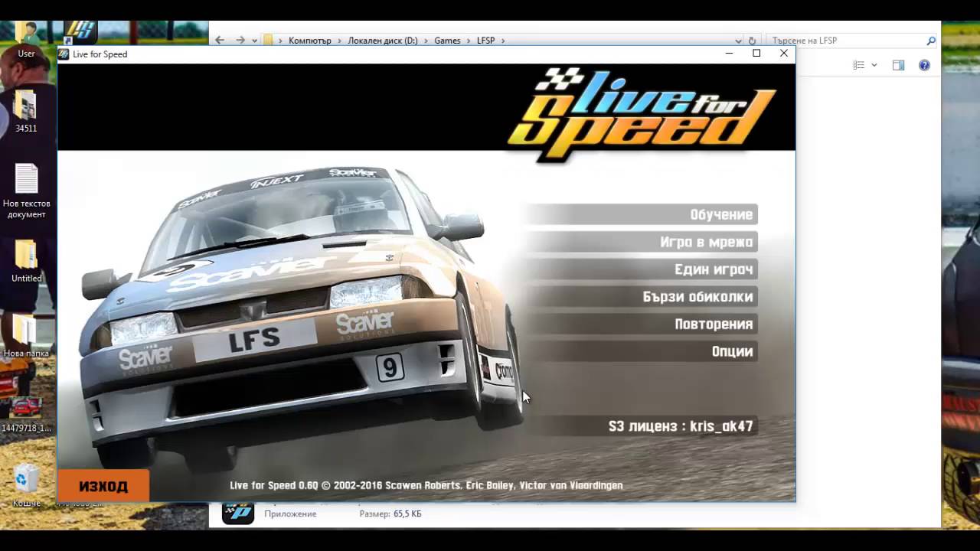Viewport: 980px width, 551px height.
Task: Select User desktop icon
Action: click(26, 41)
